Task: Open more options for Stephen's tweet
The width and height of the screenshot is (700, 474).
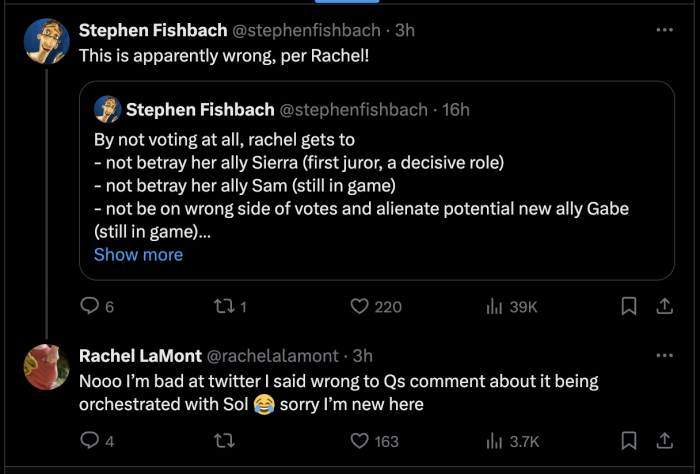Action: 664,30
